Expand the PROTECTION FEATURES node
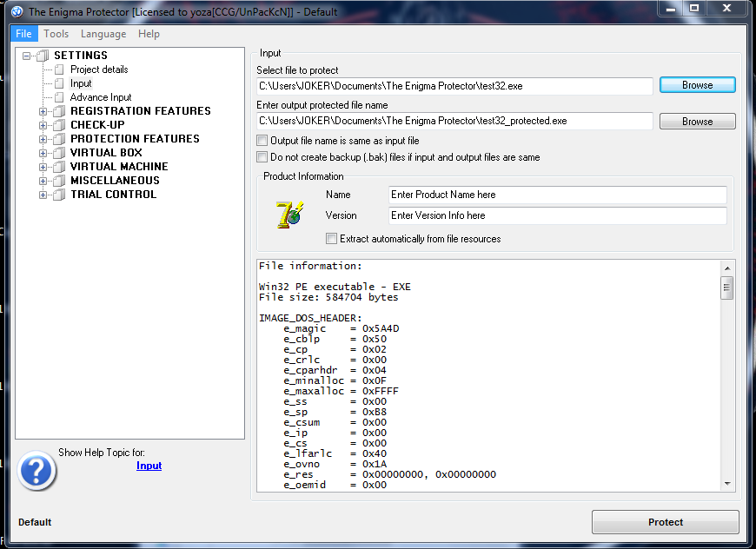 [x=43, y=139]
